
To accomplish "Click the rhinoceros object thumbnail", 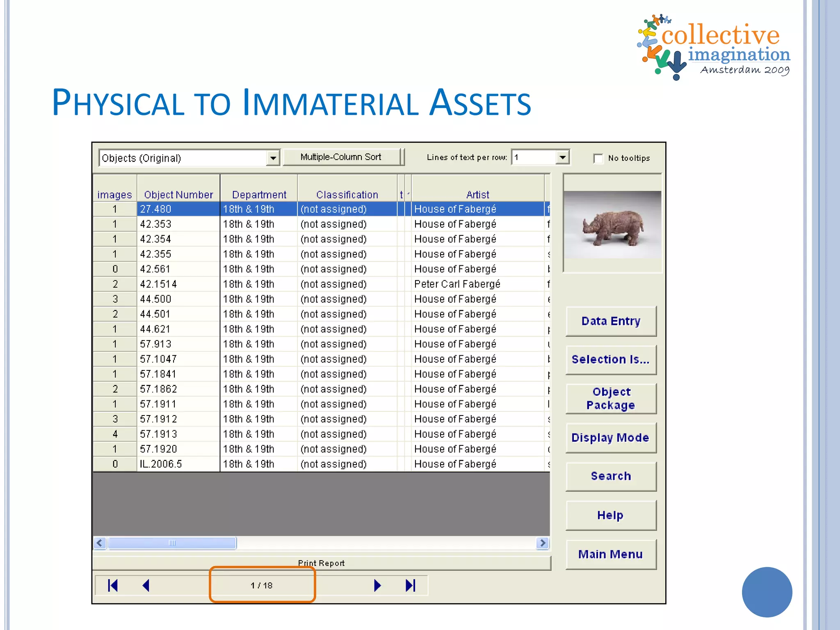I will click(x=612, y=224).
